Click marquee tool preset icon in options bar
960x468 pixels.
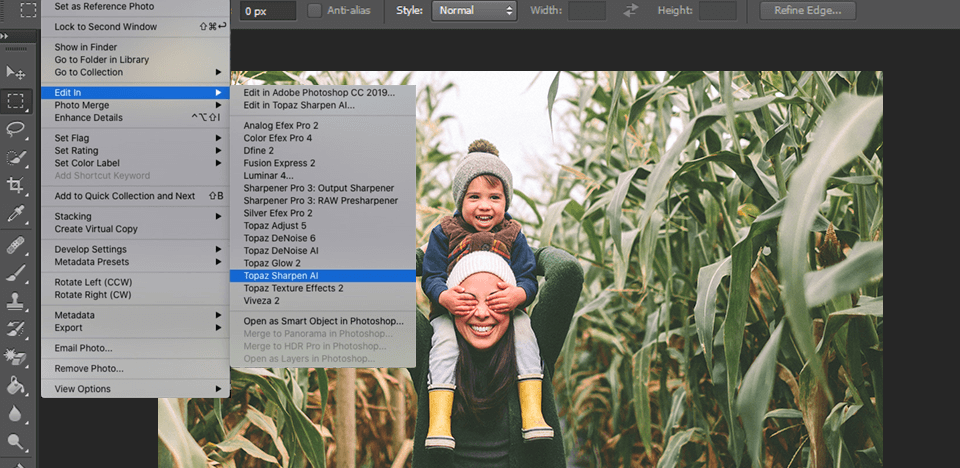(28, 10)
